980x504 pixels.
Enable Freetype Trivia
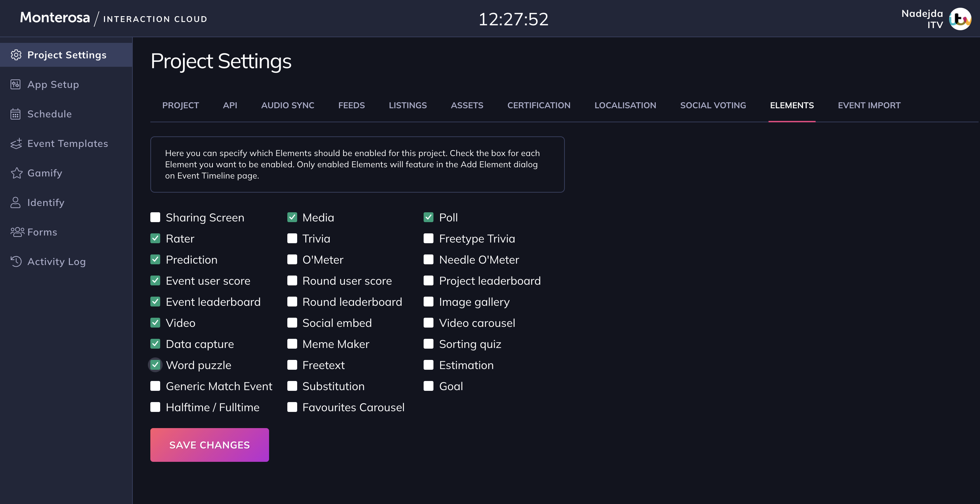click(x=429, y=238)
